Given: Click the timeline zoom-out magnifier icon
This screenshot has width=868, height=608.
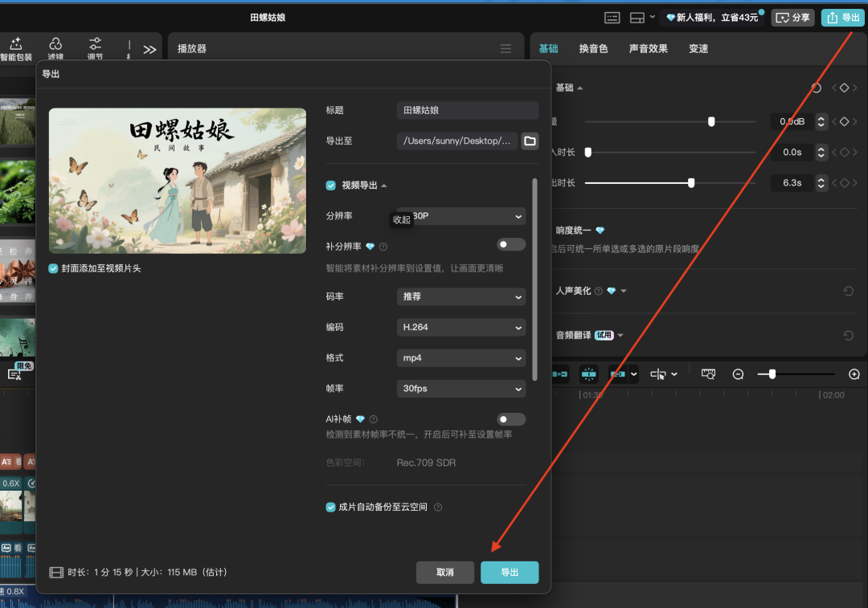Looking at the screenshot, I should pyautogui.click(x=738, y=373).
